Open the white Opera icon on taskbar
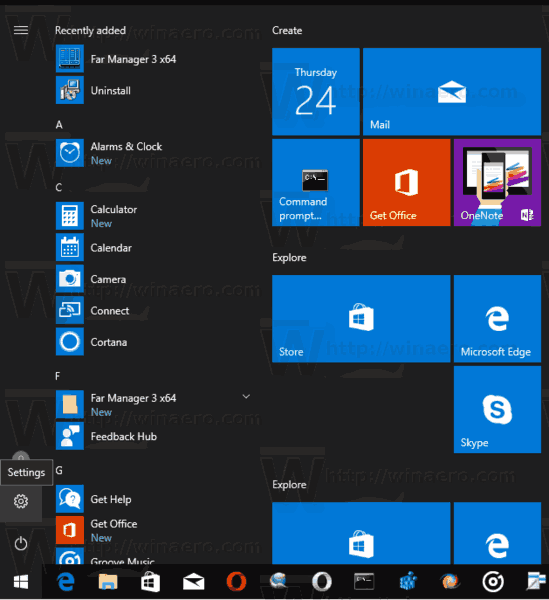Viewport: 549px width, 600px height. coord(322,582)
